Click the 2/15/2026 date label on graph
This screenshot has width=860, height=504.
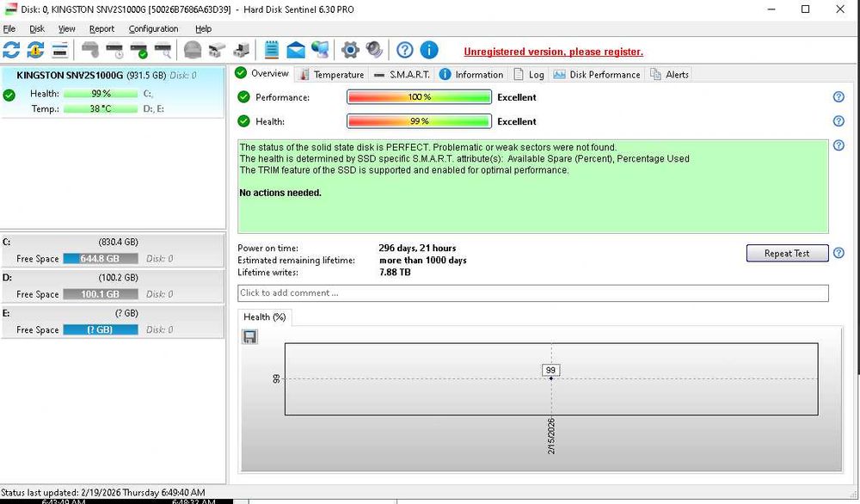[x=551, y=436]
